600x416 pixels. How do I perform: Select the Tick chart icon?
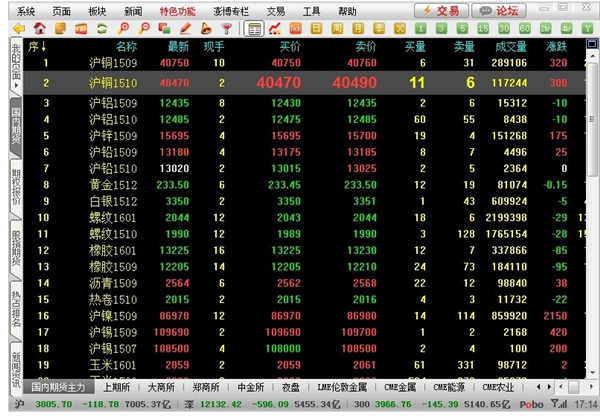click(296, 29)
